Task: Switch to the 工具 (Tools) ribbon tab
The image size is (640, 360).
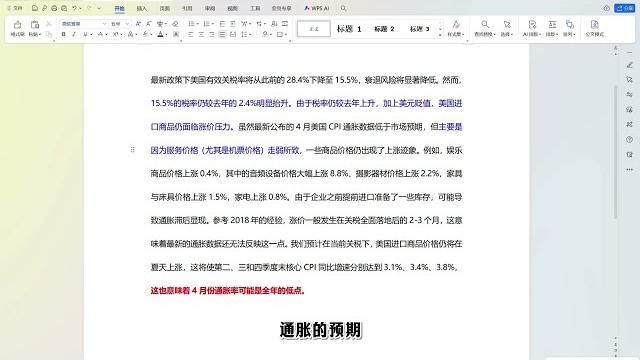Action: point(255,8)
